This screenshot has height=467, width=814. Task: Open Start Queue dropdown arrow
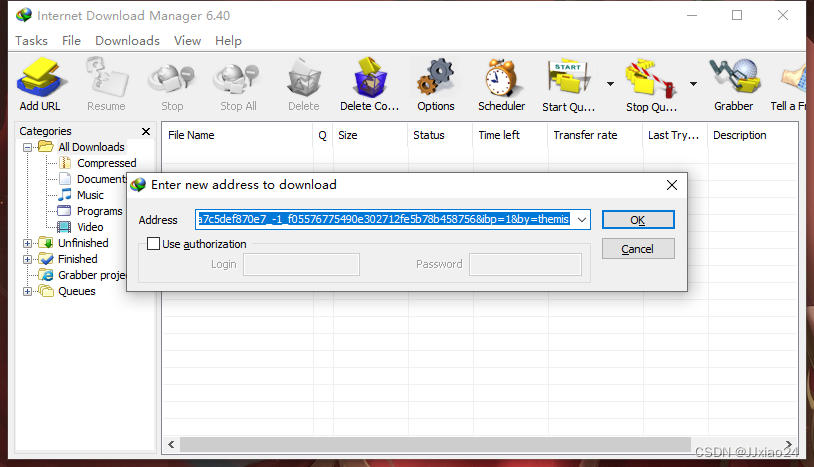pos(610,84)
